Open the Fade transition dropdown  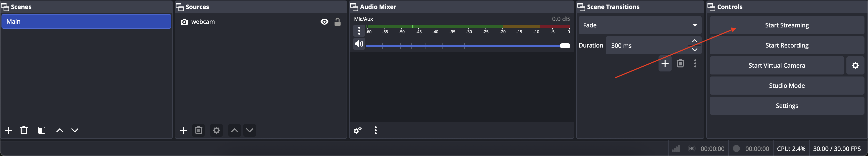[x=694, y=25]
